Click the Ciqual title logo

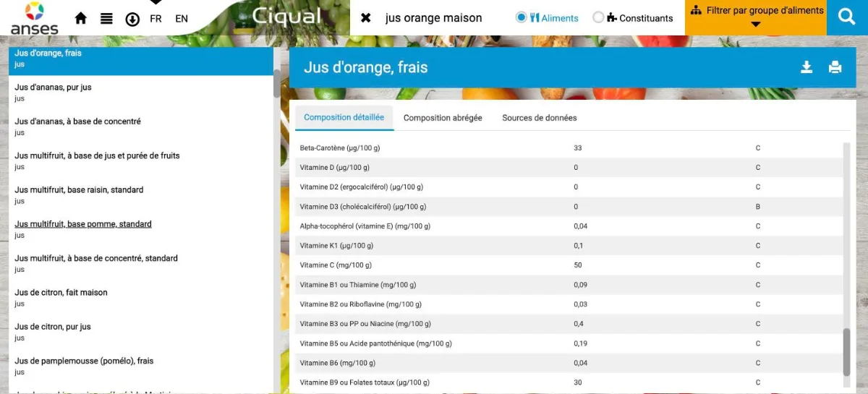[287, 17]
